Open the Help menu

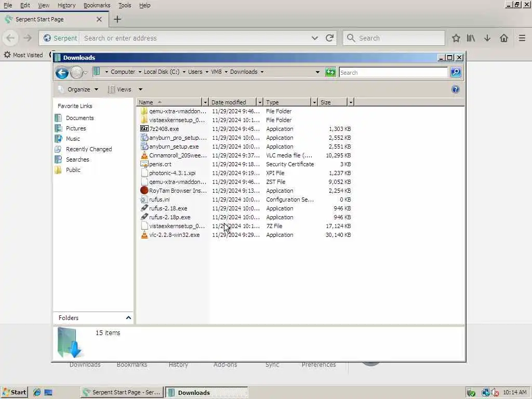coord(144,5)
